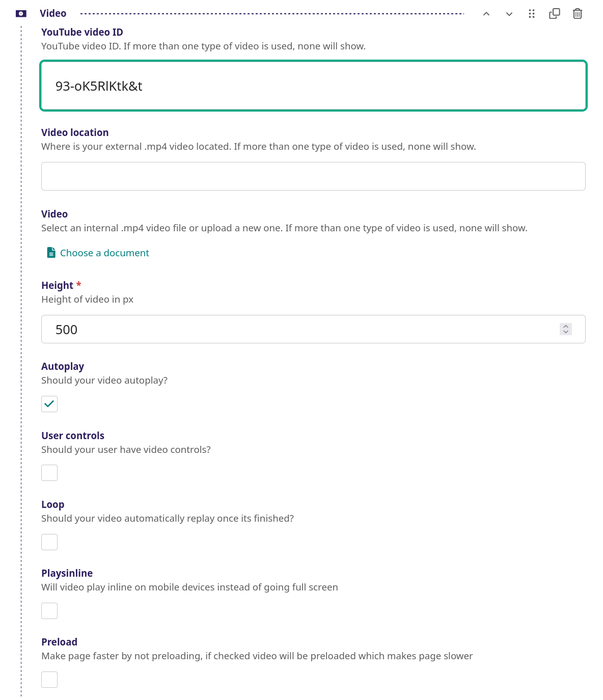Open the Choose a document link

(104, 253)
